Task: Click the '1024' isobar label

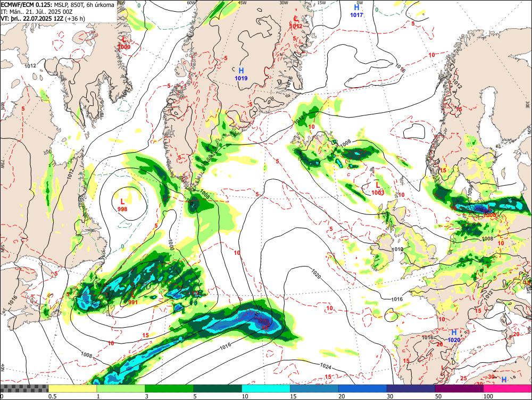Action: click(326, 366)
